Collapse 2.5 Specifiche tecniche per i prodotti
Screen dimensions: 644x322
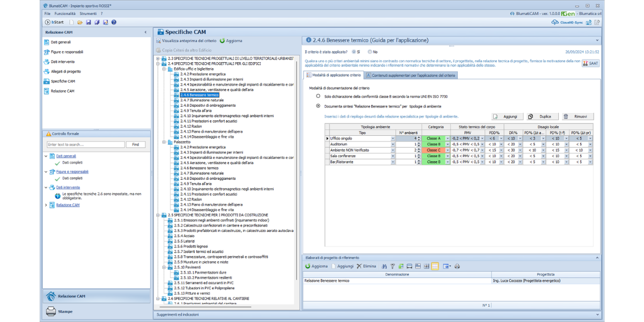point(158,215)
